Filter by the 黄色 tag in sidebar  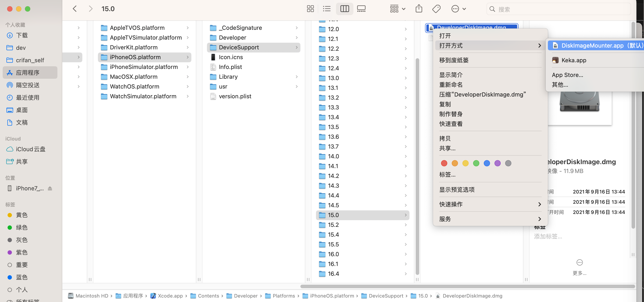[x=30, y=215]
